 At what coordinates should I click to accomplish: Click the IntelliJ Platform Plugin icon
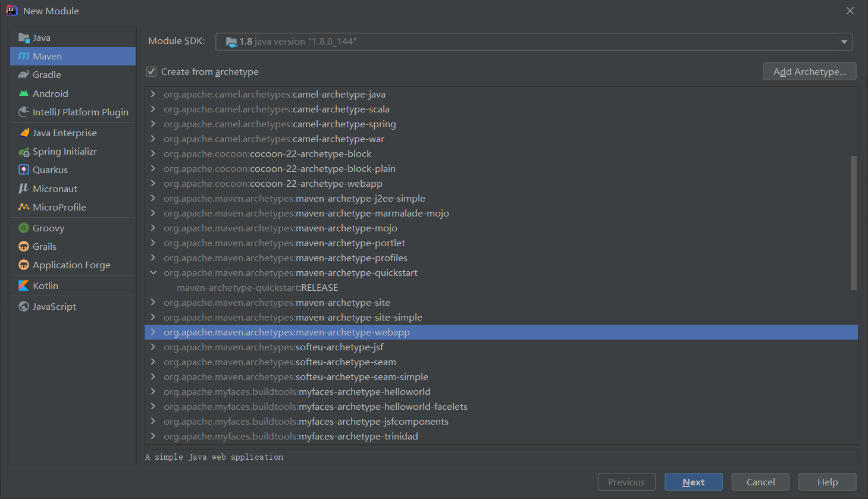coord(24,112)
